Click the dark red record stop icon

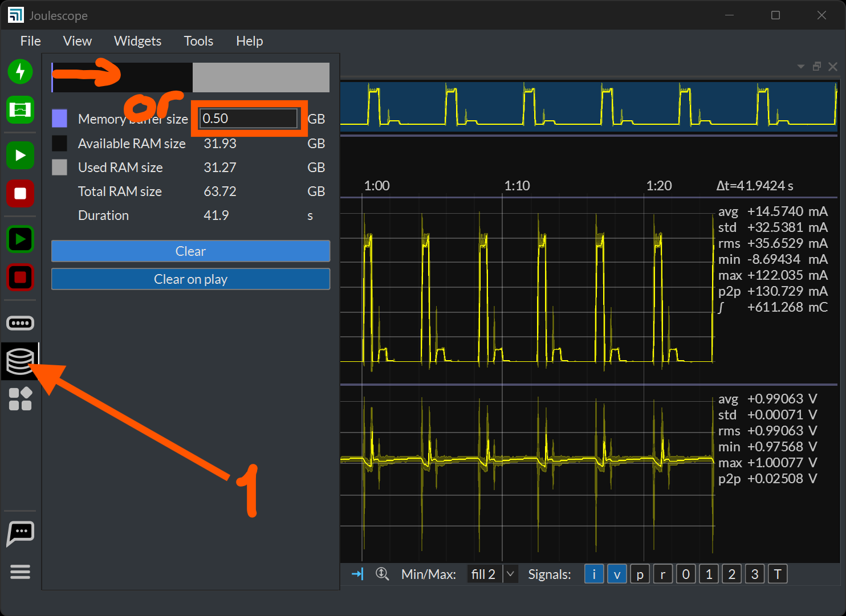click(x=21, y=278)
